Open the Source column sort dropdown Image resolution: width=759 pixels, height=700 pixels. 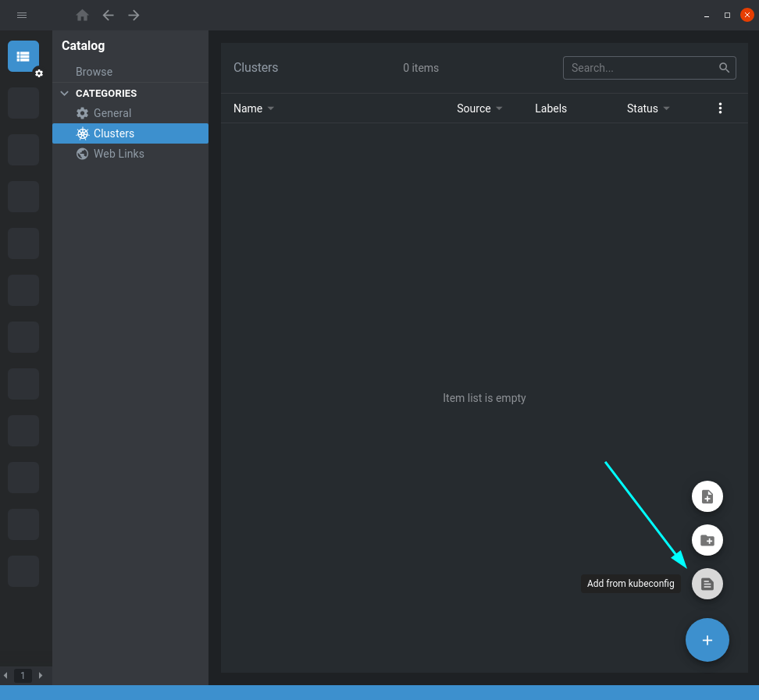point(500,108)
